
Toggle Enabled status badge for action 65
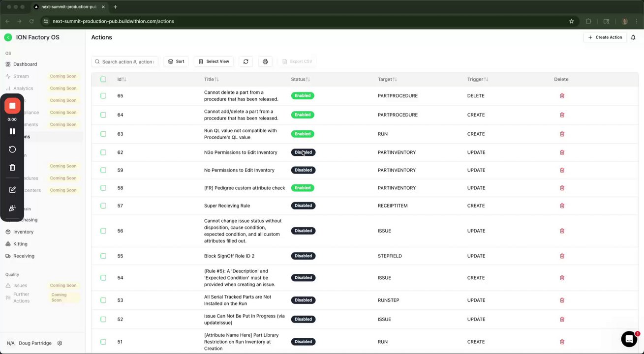tap(303, 96)
